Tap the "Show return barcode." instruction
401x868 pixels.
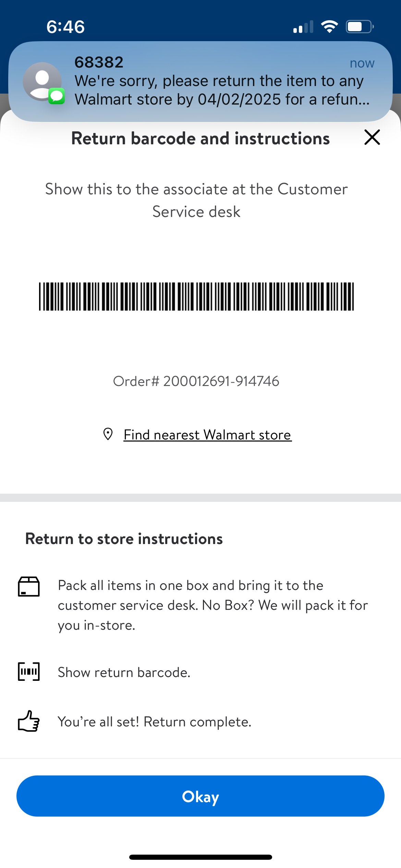(x=124, y=672)
